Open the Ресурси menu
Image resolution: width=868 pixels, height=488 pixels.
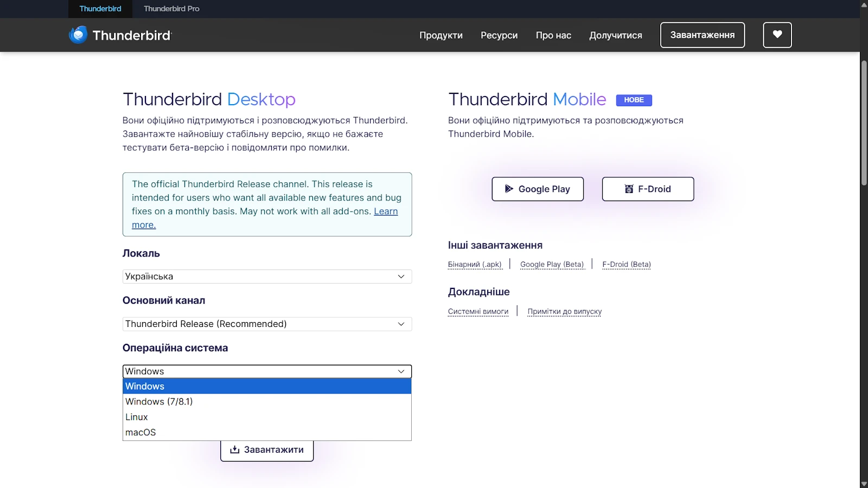pos(499,35)
